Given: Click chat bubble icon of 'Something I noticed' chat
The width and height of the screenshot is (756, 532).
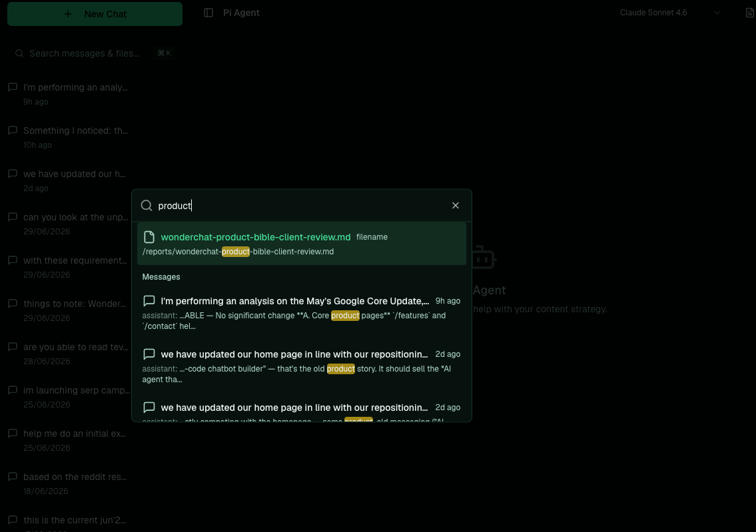Looking at the screenshot, I should (13, 131).
